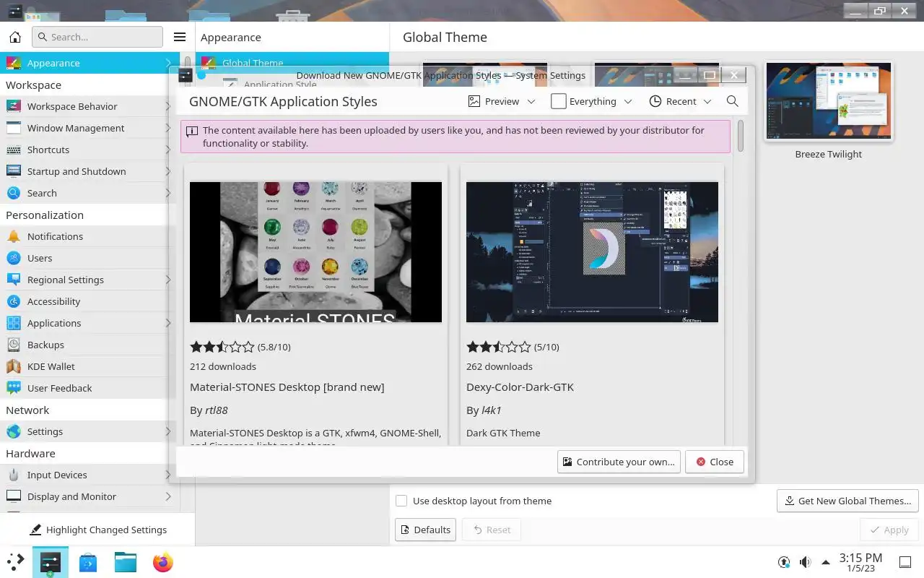This screenshot has height=578, width=924.
Task: Click the Users icon
Action: [13, 258]
